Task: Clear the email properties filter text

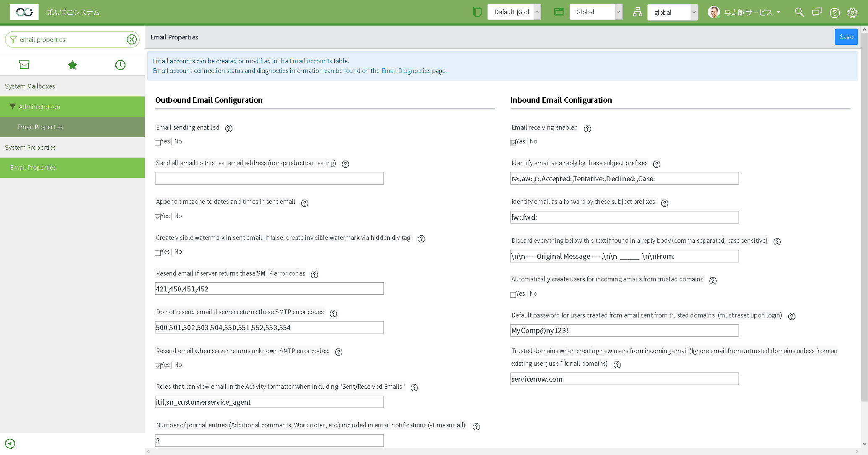Action: click(x=132, y=39)
